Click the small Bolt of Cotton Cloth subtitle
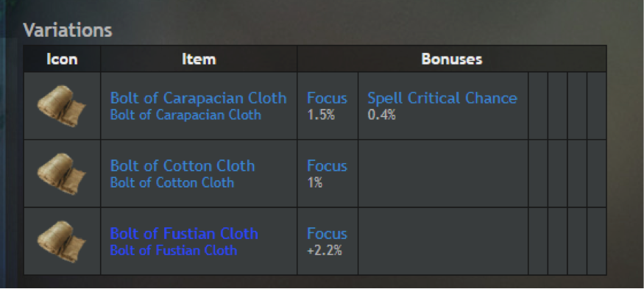Viewport: 644px width, 289px height. click(172, 182)
